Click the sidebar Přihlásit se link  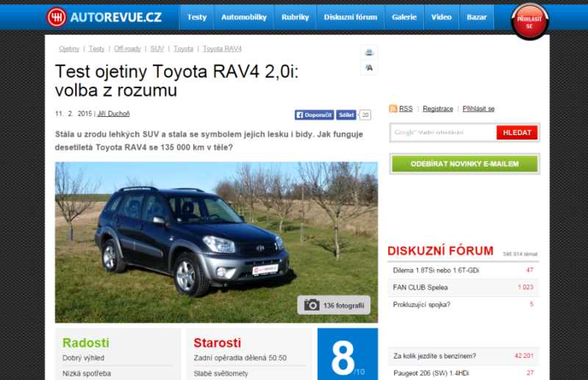coord(478,109)
